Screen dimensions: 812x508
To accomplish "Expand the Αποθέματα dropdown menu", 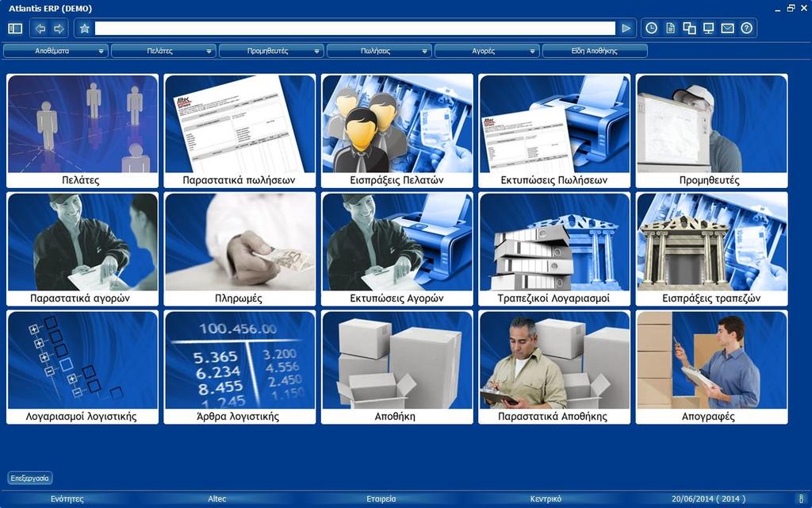I will (56, 52).
